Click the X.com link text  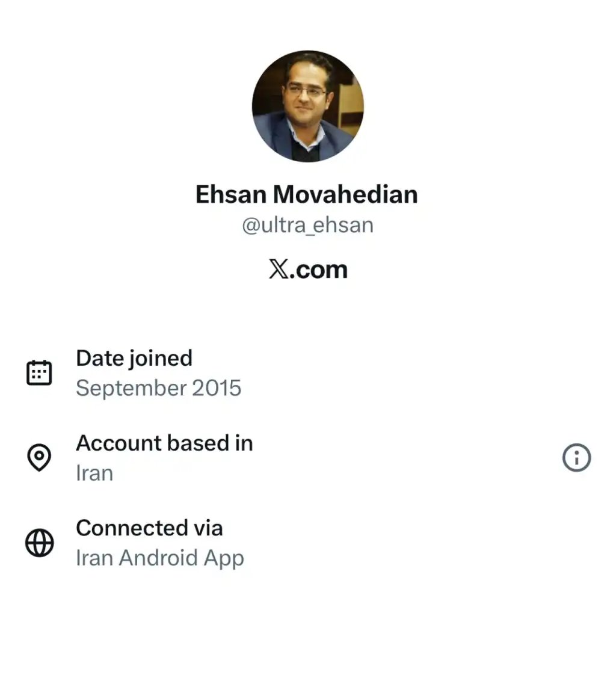click(308, 270)
